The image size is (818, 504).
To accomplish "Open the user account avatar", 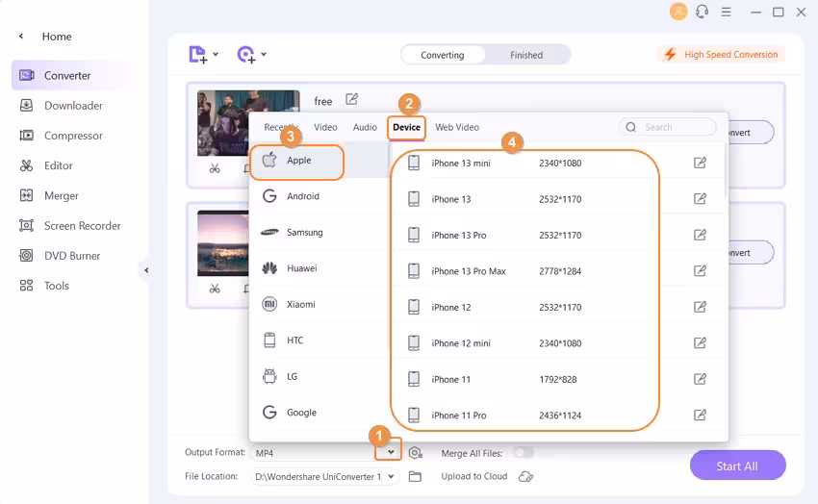I will [678, 12].
